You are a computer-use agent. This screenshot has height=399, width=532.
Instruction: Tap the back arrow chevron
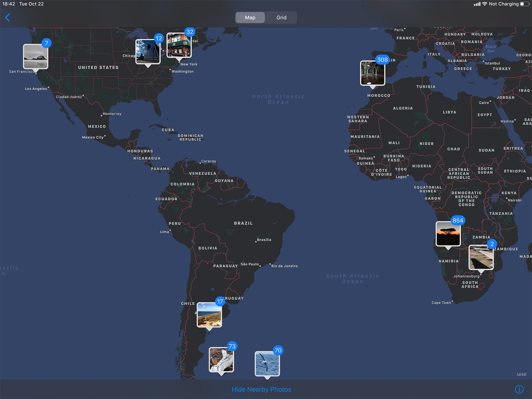click(x=7, y=17)
